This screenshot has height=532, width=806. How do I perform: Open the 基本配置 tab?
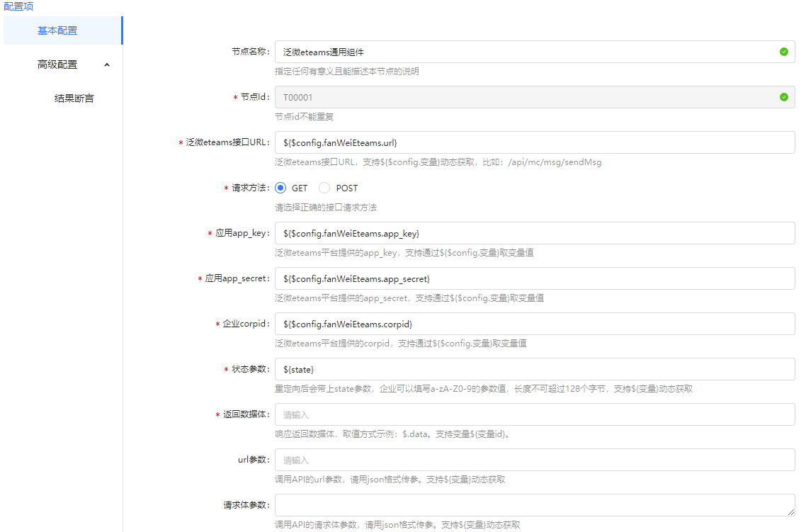tap(57, 30)
